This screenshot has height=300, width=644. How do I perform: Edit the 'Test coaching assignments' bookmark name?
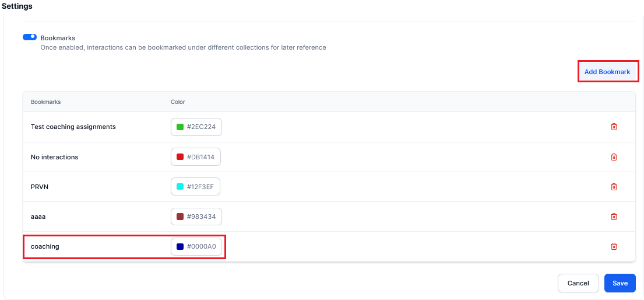click(73, 127)
